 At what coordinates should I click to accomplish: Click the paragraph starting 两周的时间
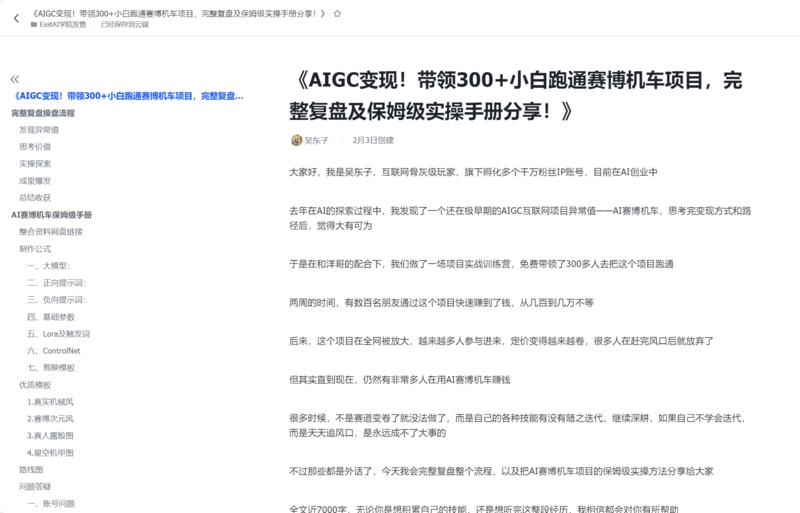pos(441,303)
